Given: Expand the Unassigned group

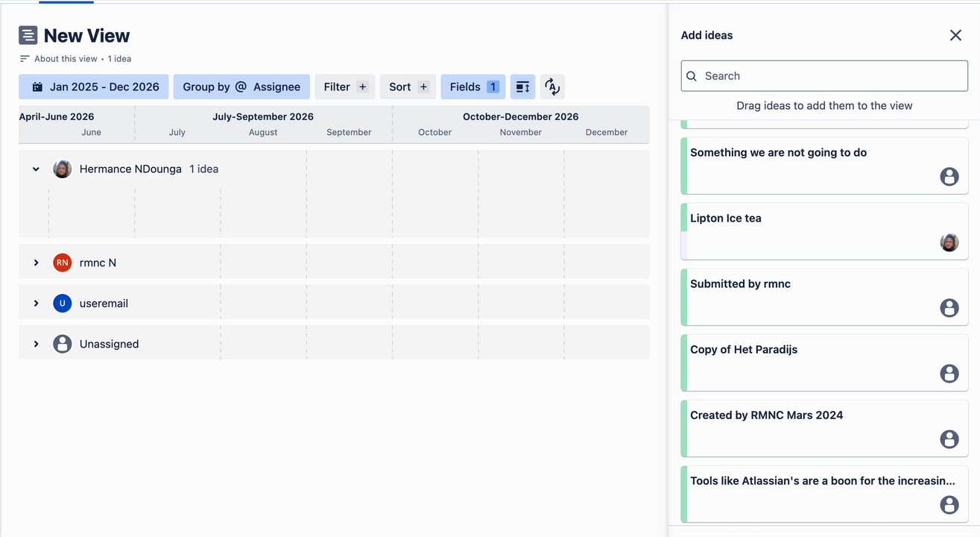Looking at the screenshot, I should pos(36,344).
